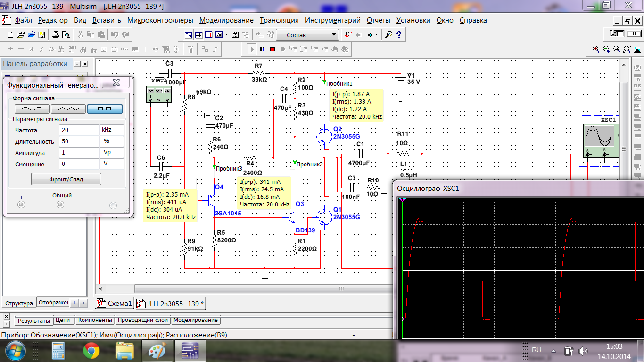Toggle full screen view icon
The image size is (644, 362).
coord(637,49)
